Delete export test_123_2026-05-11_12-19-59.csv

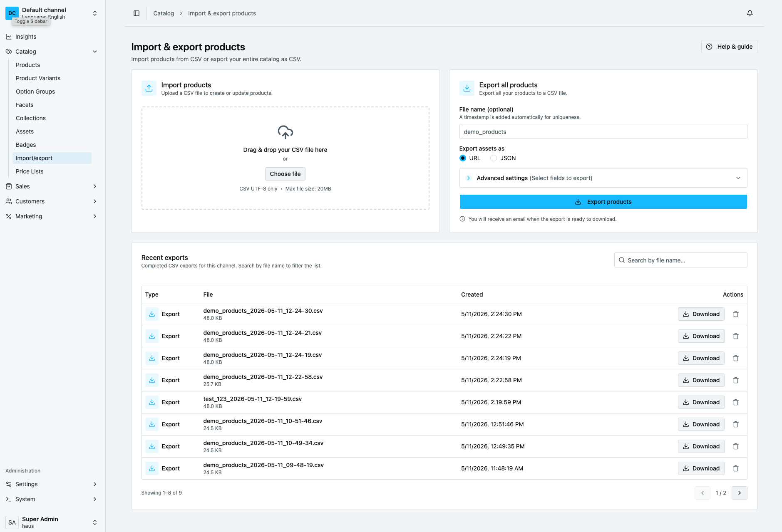tap(736, 402)
